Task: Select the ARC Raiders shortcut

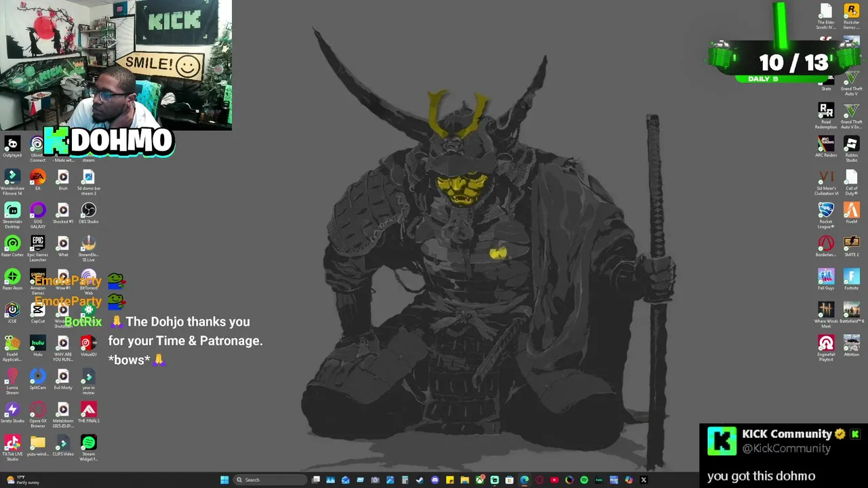Action: point(826,147)
